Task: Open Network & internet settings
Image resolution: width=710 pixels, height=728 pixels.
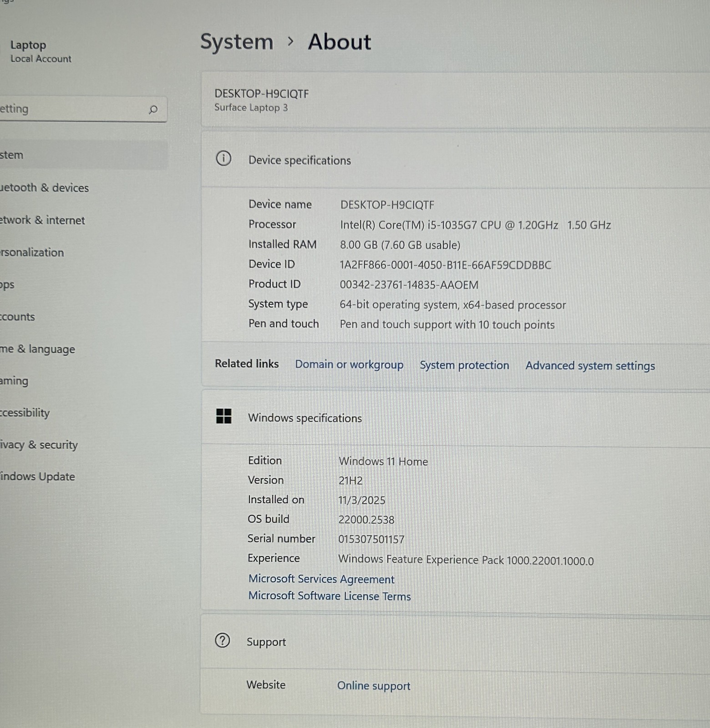Action: (x=42, y=220)
